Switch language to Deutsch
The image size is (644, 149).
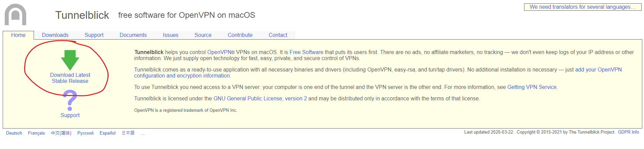(x=14, y=133)
